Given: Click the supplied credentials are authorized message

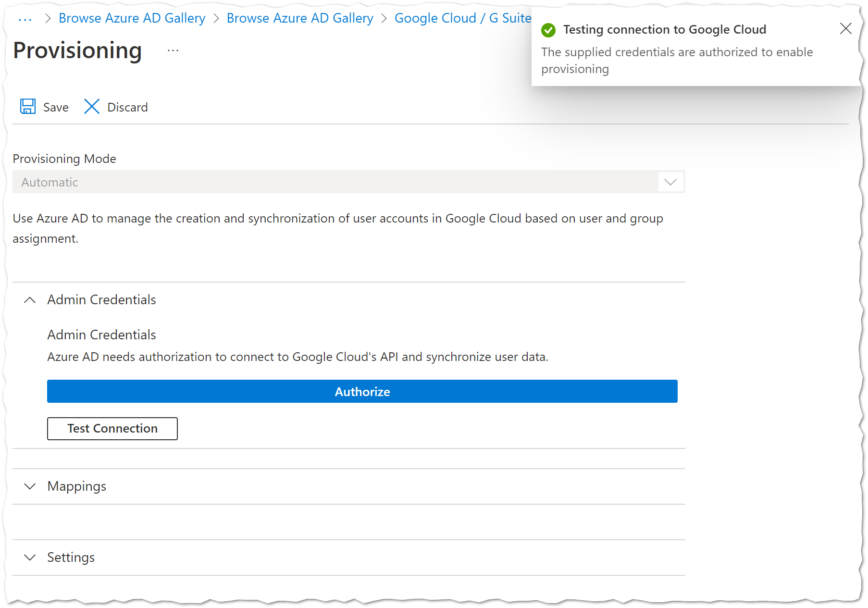Looking at the screenshot, I should [677, 61].
